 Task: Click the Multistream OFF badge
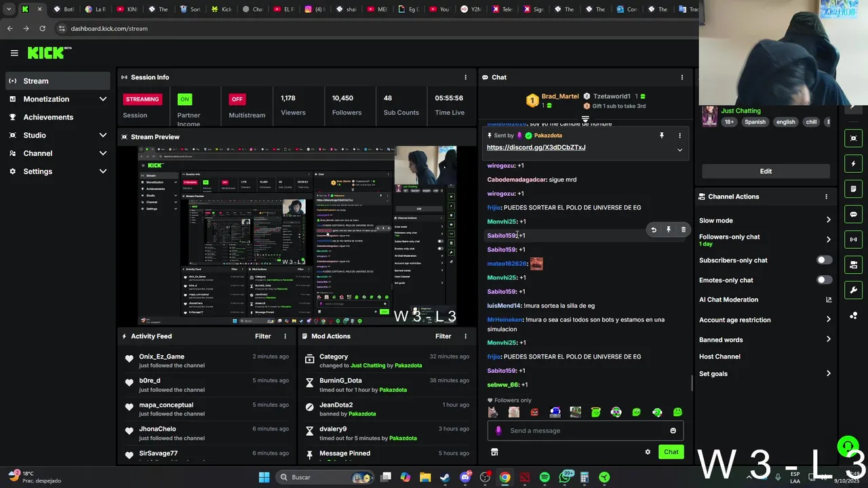click(x=237, y=99)
